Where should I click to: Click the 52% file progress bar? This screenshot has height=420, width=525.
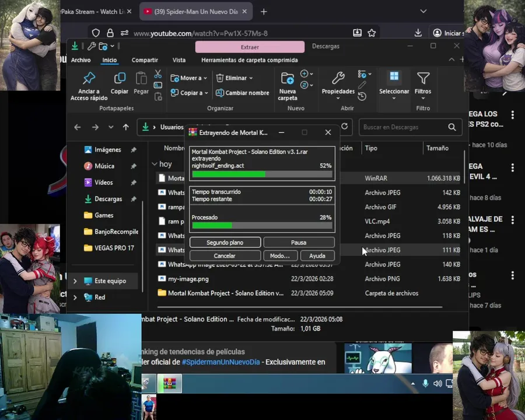tap(262, 174)
